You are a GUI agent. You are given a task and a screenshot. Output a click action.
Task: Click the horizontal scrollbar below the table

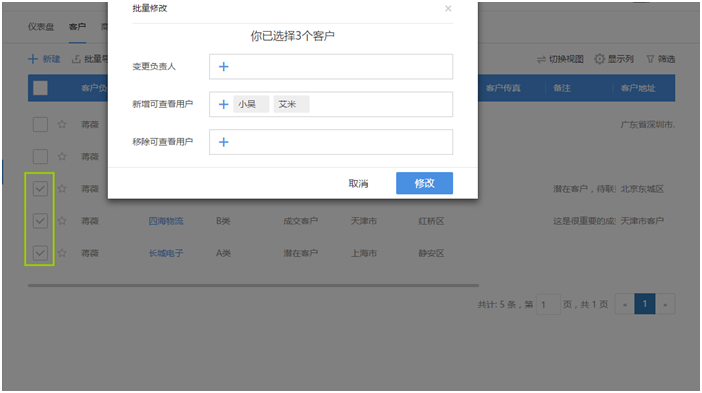tap(253, 285)
